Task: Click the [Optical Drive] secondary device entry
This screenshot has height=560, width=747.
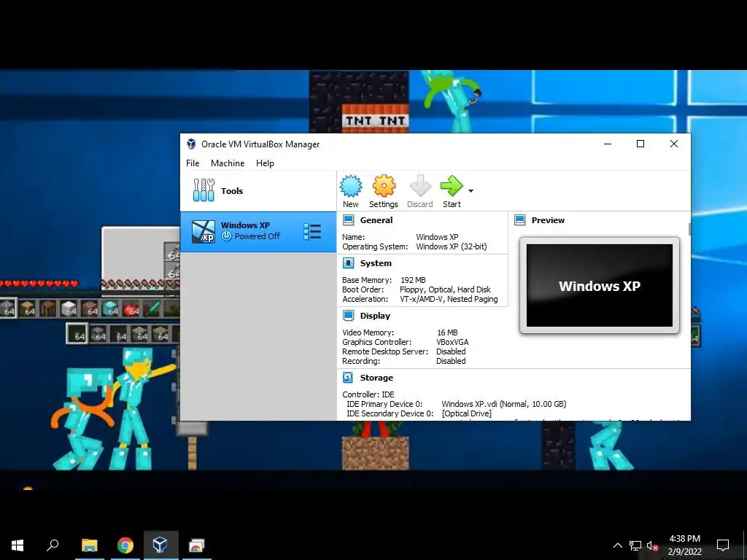Action: click(x=466, y=413)
